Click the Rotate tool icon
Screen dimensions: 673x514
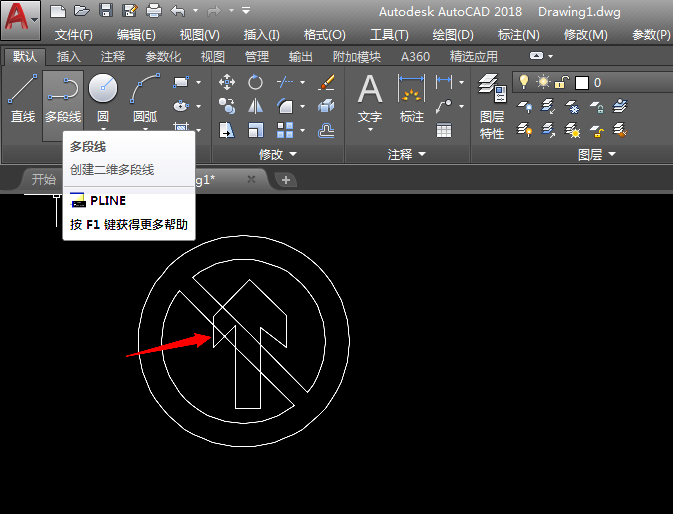point(256,82)
